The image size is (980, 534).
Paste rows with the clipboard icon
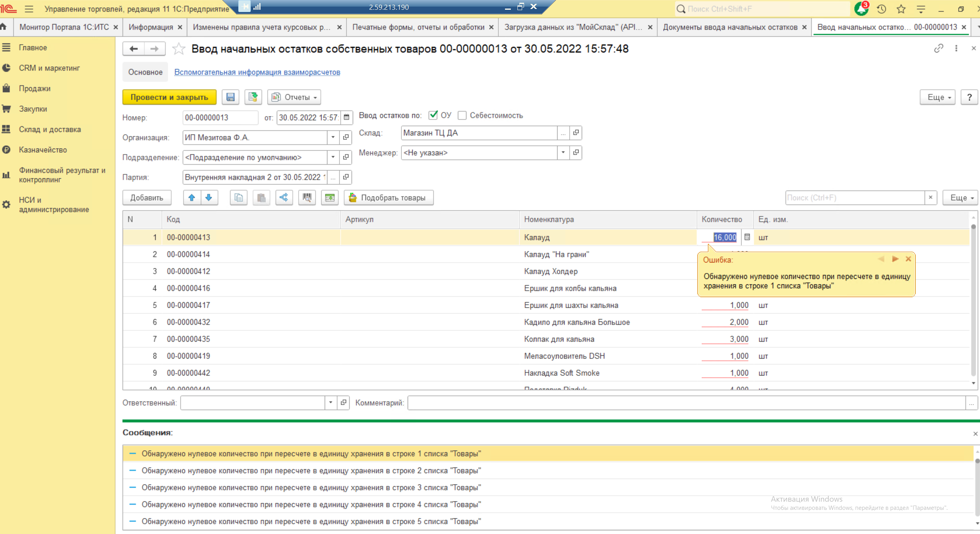click(261, 197)
